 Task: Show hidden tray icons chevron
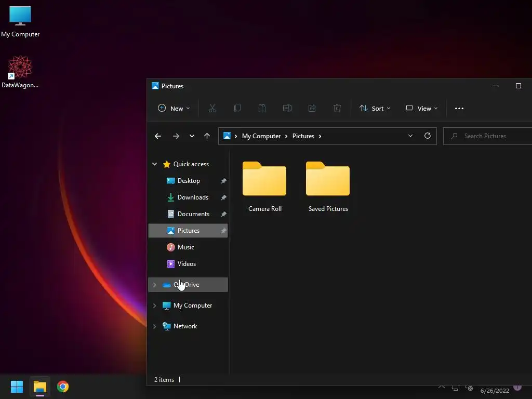pos(442,387)
